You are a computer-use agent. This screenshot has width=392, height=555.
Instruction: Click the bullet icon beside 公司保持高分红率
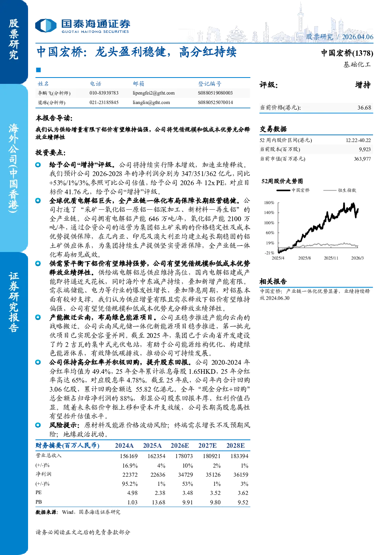(x=38, y=362)
